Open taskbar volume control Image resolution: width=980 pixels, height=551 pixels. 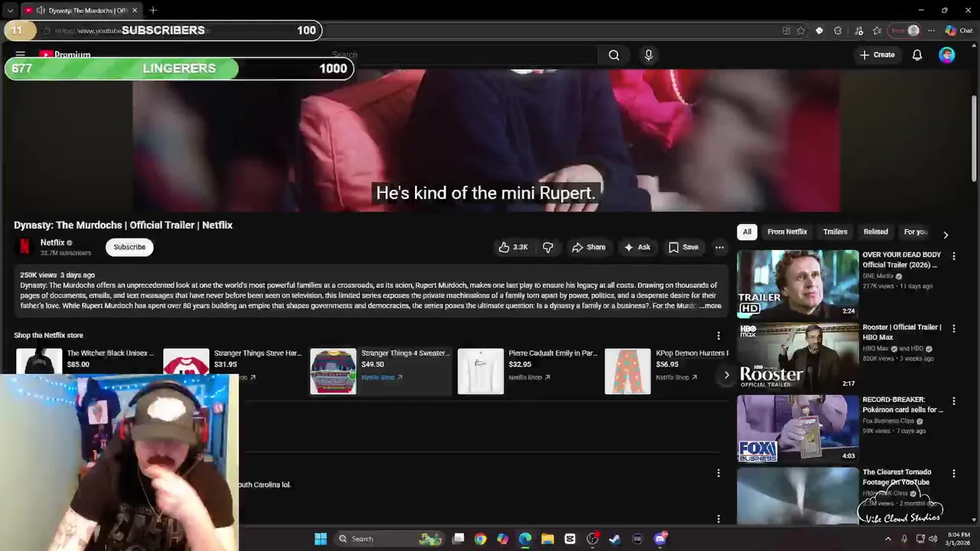(933, 539)
